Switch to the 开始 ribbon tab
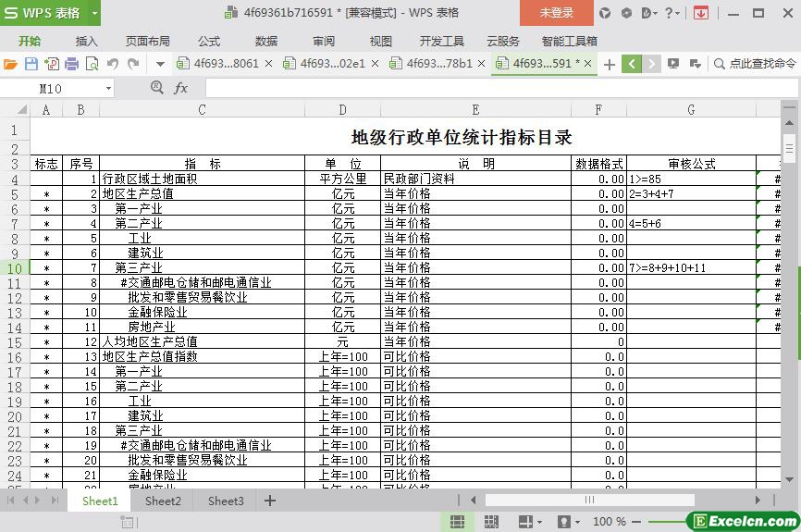 tap(30, 42)
